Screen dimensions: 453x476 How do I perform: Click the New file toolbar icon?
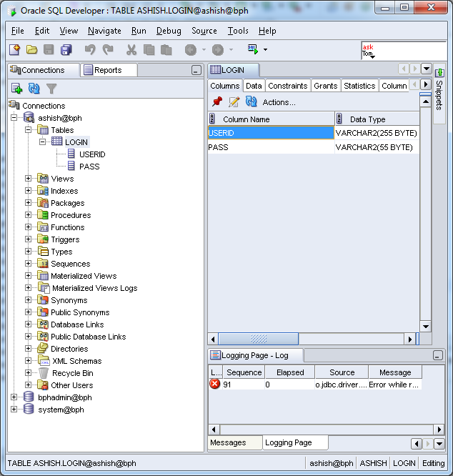point(14,49)
